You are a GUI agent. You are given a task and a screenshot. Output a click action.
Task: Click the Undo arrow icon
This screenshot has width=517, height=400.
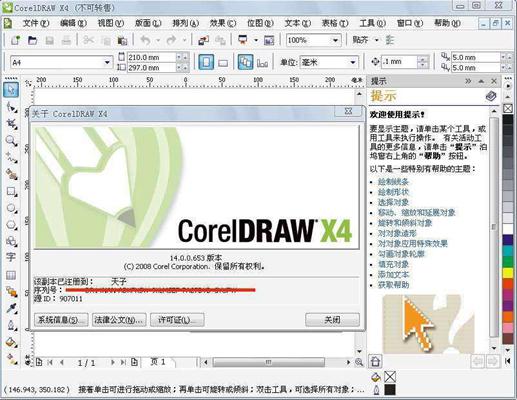coord(145,40)
